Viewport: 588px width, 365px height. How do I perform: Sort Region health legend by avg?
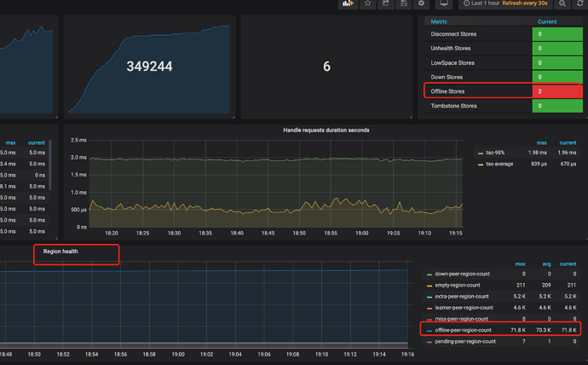click(x=545, y=264)
